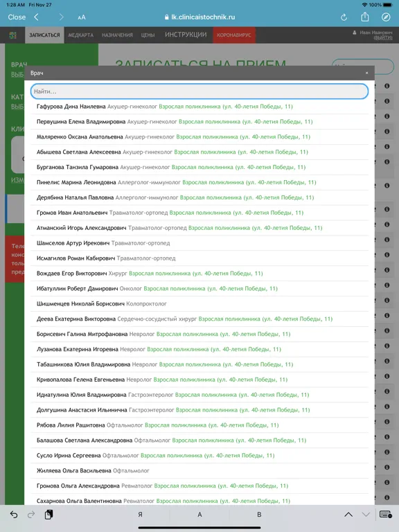Image resolution: width=399 pixels, height=532 pixels.
Task: Hide keyboard with the keyboard icon
Action: click(386, 515)
